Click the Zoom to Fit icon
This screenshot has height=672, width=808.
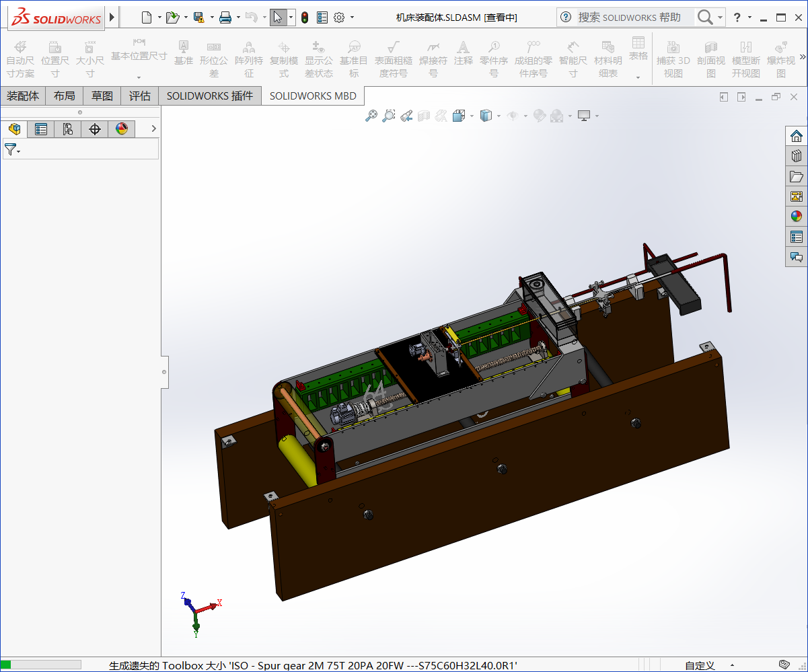(x=371, y=116)
